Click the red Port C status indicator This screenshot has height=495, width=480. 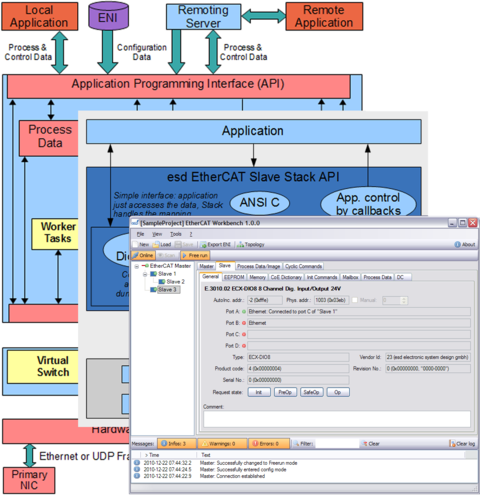[x=244, y=334]
